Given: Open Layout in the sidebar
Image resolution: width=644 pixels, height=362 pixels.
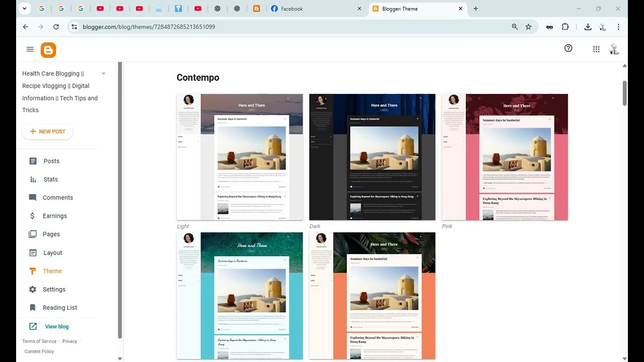Looking at the screenshot, I should pyautogui.click(x=53, y=253).
